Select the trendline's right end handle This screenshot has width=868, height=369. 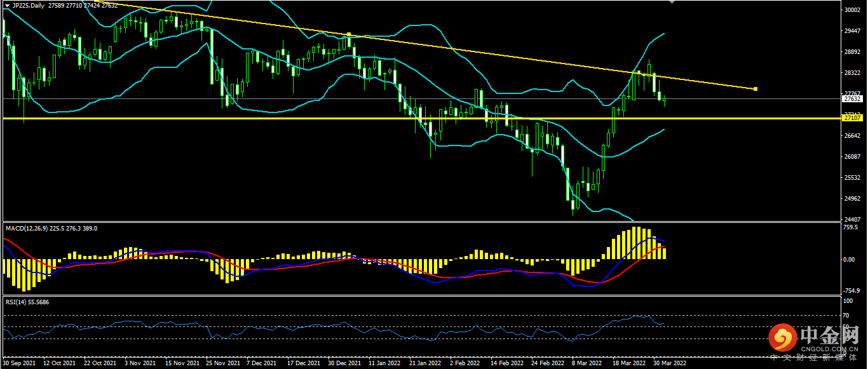(x=755, y=89)
